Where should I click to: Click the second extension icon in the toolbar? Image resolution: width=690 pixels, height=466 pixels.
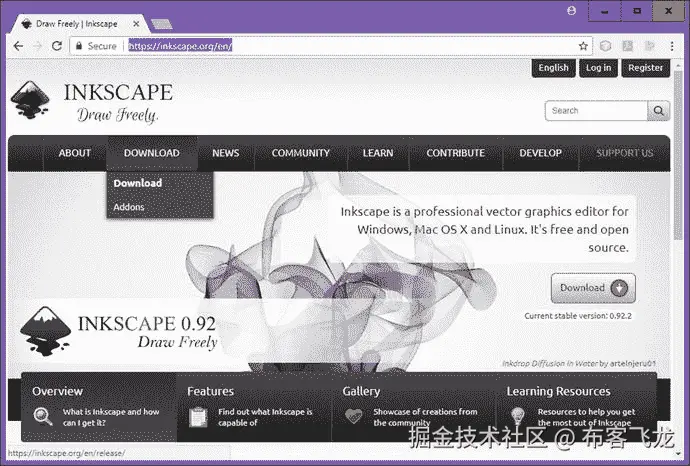coord(628,46)
